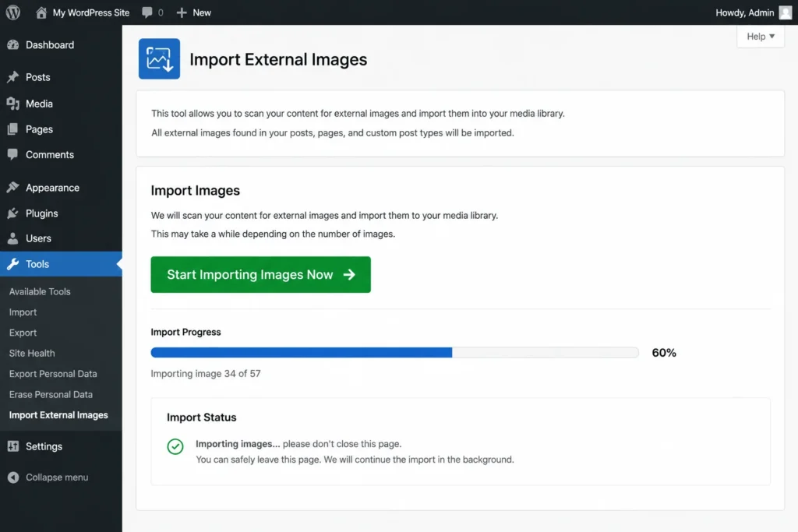Click 'Importing images... please don't close' message
Image resolution: width=798 pixels, height=532 pixels.
tap(298, 443)
